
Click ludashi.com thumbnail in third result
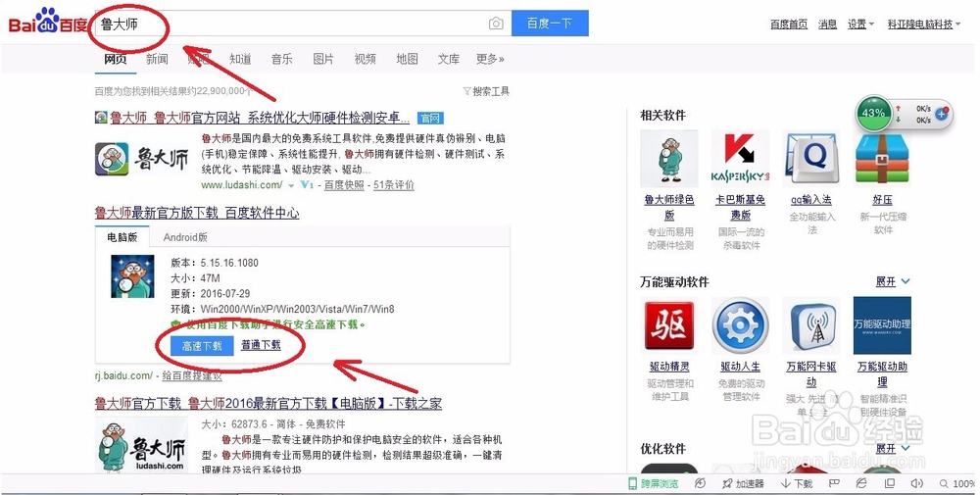pyautogui.click(x=142, y=446)
